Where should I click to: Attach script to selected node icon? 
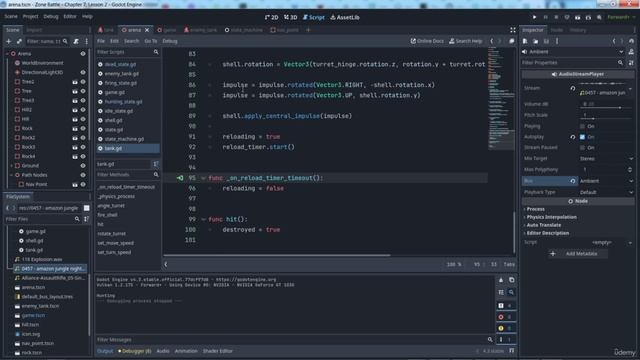(x=76, y=41)
